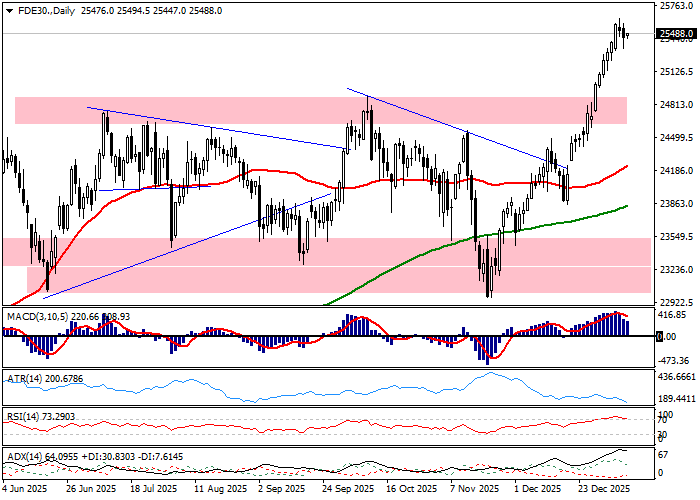Click the 24186.0 price axis label

pyautogui.click(x=676, y=171)
